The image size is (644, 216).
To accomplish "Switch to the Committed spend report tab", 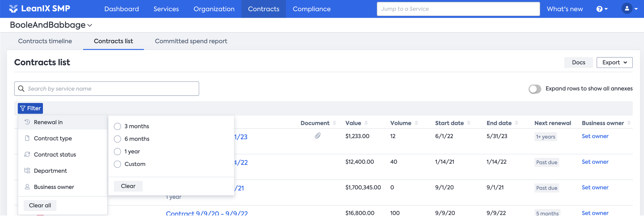I will pyautogui.click(x=191, y=41).
